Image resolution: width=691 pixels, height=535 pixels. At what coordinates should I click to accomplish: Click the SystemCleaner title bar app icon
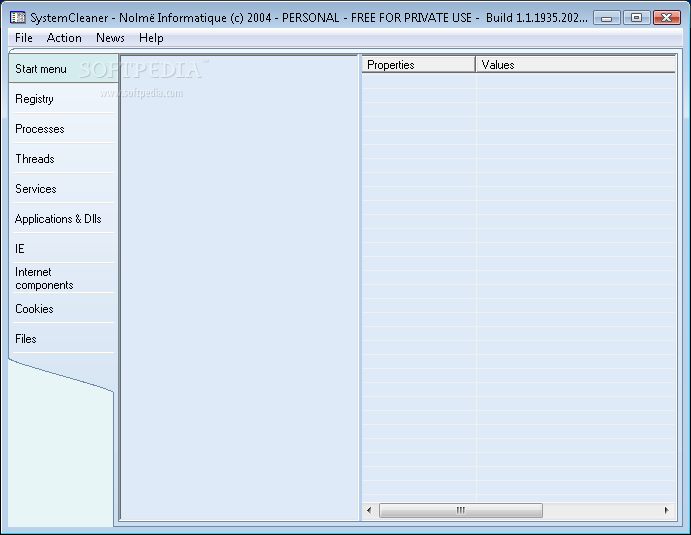tap(18, 18)
